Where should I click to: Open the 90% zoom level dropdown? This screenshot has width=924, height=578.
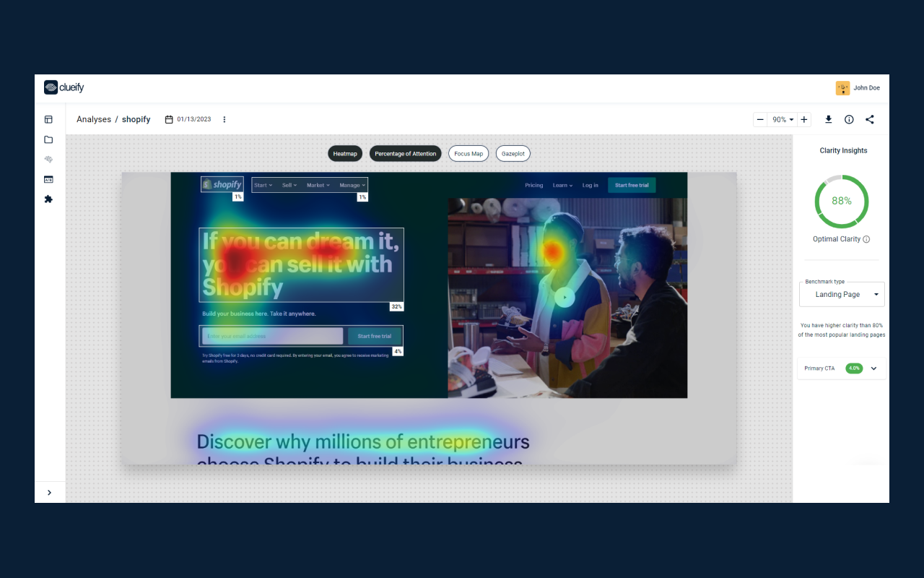[x=783, y=119]
